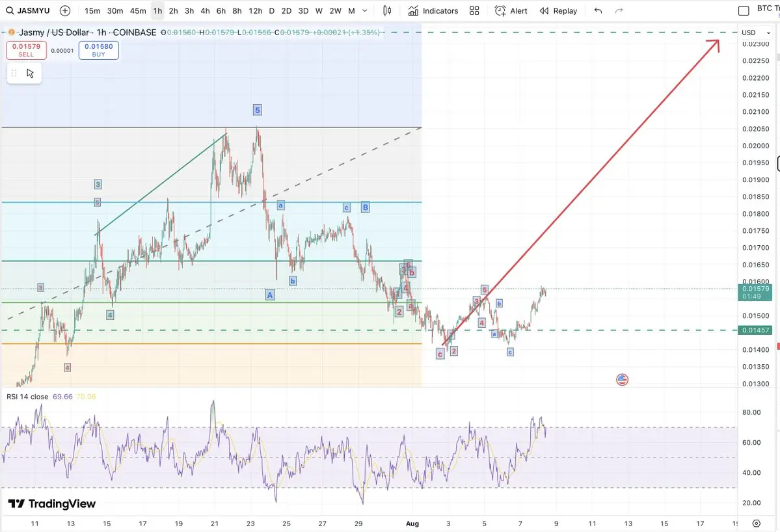Screen dimensions: 780x532
Task: Click the 0.01579 SELL button
Action: pyautogui.click(x=27, y=50)
